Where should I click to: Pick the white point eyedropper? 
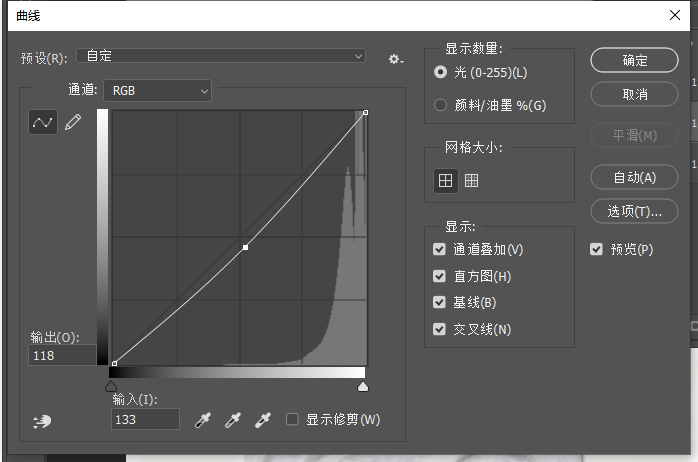coord(263,420)
